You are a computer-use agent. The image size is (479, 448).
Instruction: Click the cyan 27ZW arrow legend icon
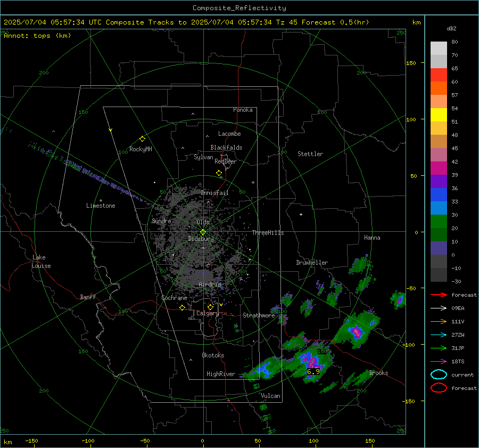[439, 335]
